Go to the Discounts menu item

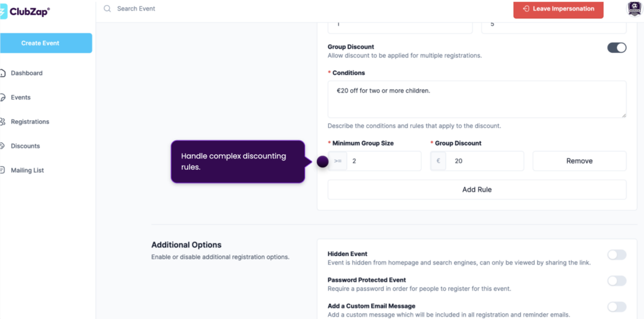[25, 146]
